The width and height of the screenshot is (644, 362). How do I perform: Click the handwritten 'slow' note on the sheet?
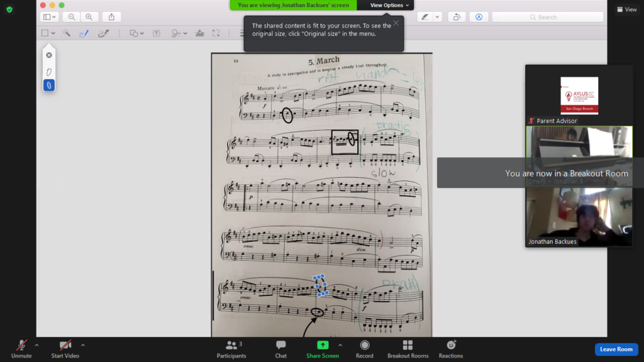click(x=383, y=173)
